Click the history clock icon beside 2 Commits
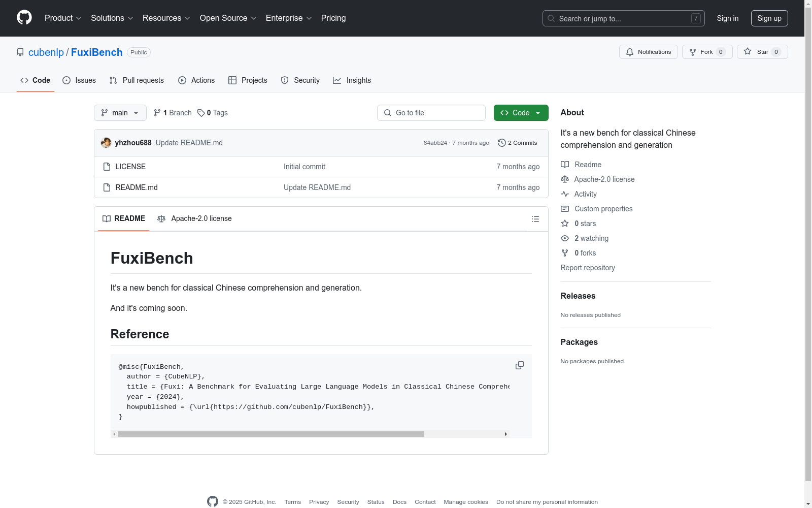This screenshot has height=508, width=812. [x=502, y=143]
